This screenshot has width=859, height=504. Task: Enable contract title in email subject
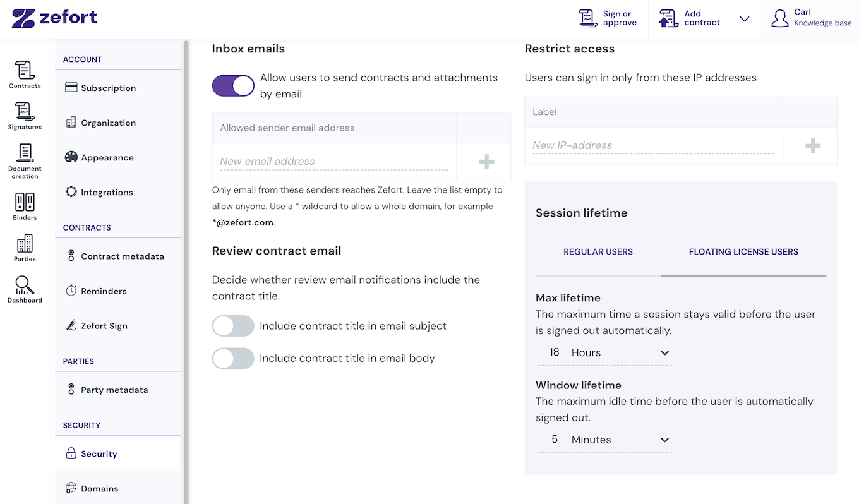click(x=233, y=326)
